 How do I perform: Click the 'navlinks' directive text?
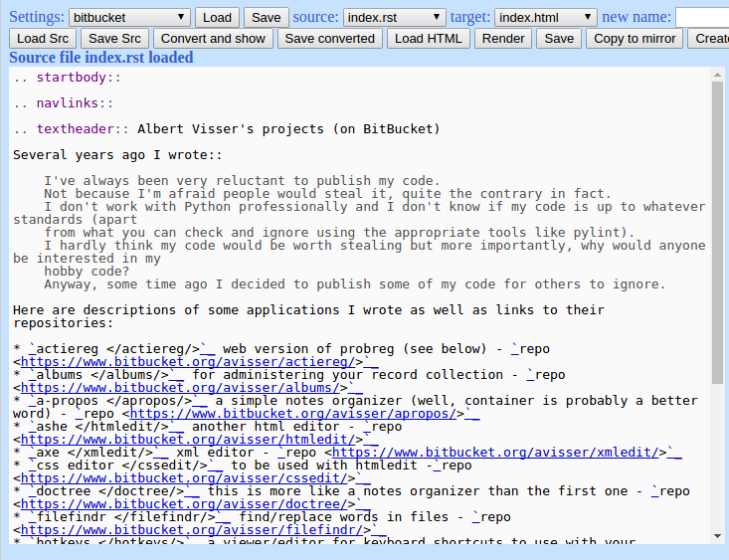coord(68,102)
